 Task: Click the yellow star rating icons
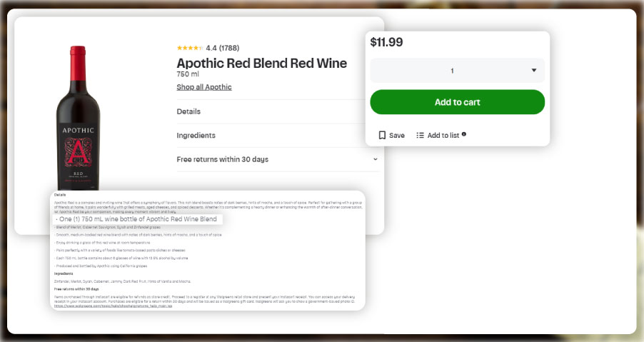pos(190,48)
